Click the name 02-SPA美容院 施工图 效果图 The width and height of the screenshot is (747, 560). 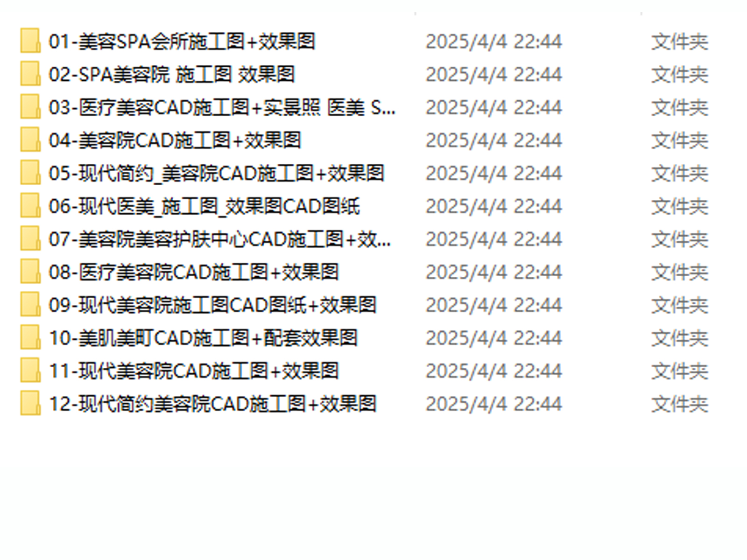click(172, 74)
